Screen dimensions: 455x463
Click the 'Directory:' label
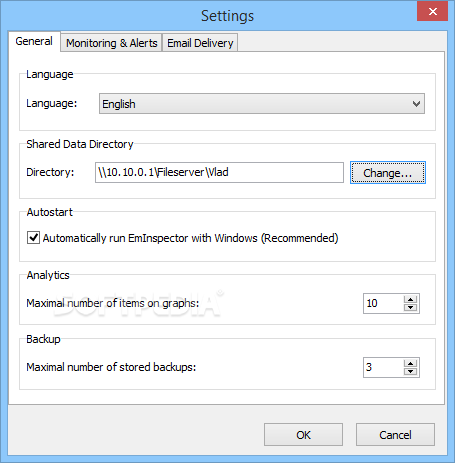(x=50, y=172)
